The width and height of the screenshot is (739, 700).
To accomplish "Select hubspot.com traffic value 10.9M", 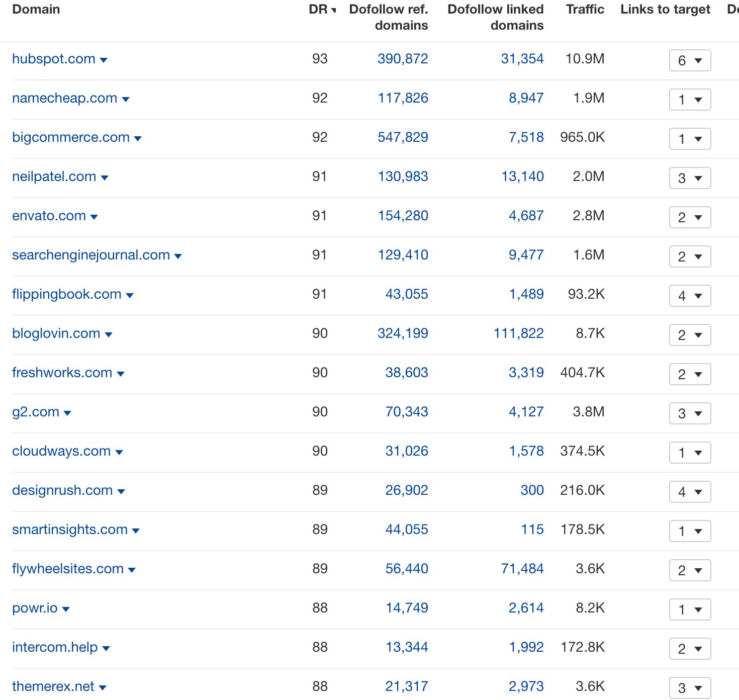I will [585, 59].
